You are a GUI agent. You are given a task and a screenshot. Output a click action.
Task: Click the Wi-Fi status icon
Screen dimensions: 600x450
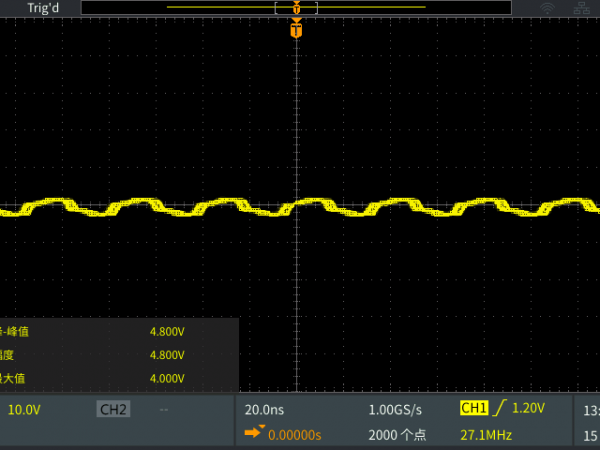(x=547, y=8)
